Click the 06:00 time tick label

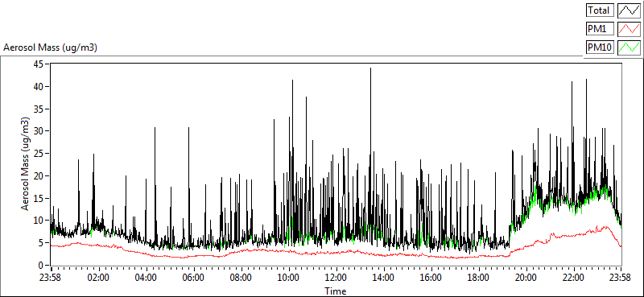[193, 277]
